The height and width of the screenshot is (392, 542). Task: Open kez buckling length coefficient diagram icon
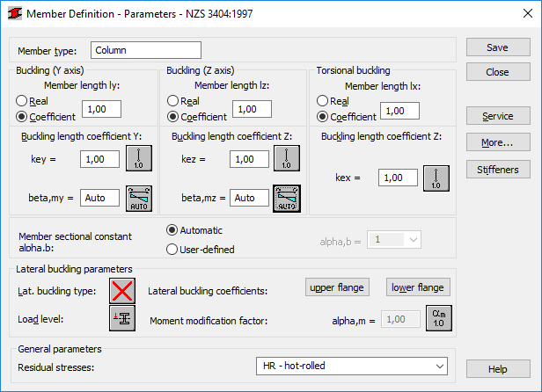[x=287, y=158]
